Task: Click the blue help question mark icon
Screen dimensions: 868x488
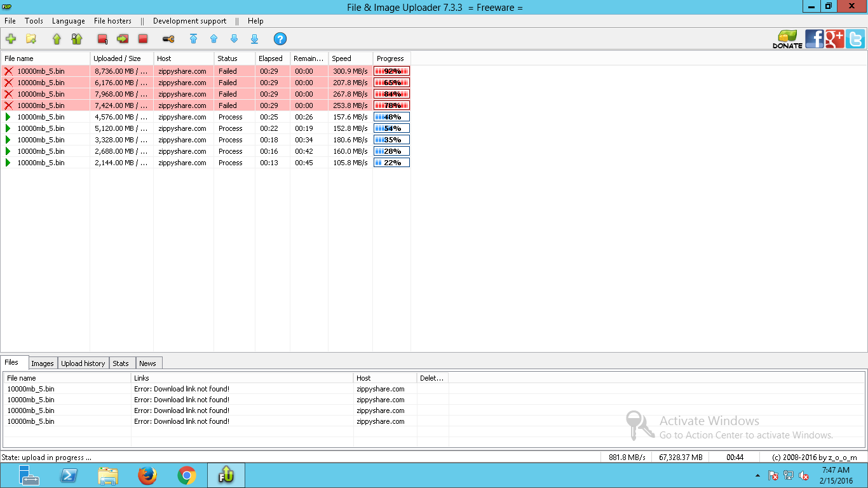Action: (x=280, y=39)
